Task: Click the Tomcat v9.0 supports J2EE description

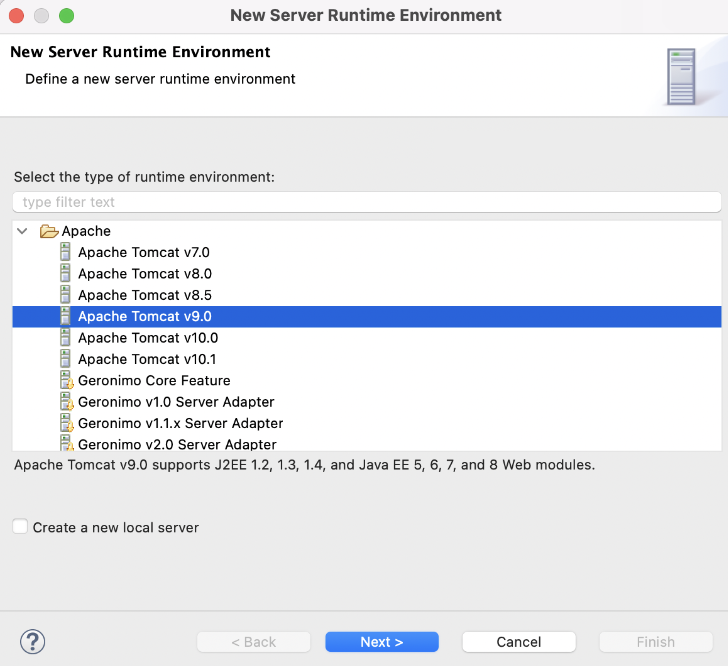Action: pyautogui.click(x=305, y=465)
